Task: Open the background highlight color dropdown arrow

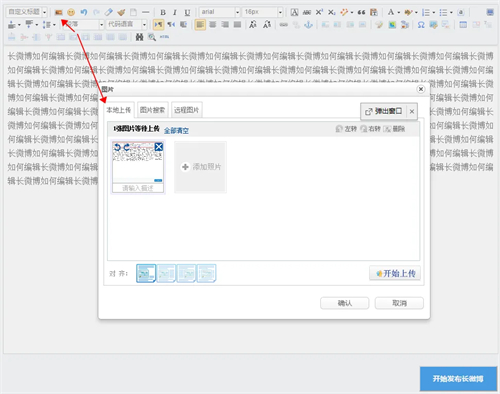Action: tap(416, 13)
